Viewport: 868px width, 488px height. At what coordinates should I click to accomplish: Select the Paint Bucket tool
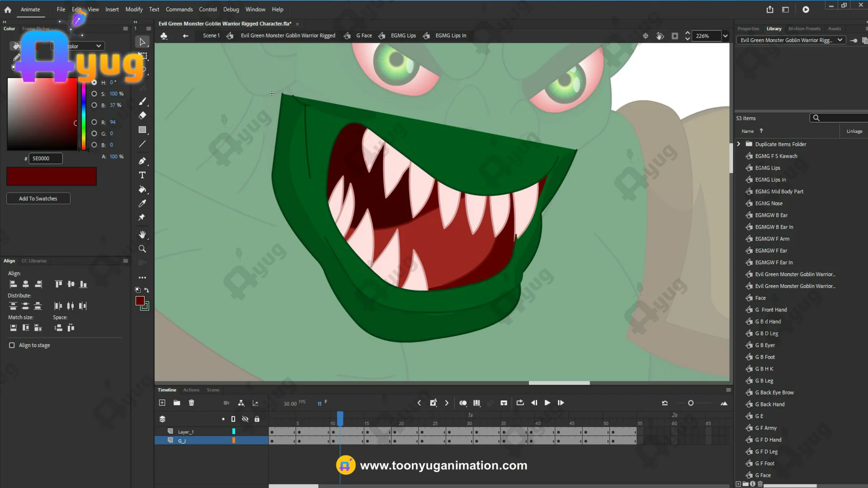pos(142,189)
